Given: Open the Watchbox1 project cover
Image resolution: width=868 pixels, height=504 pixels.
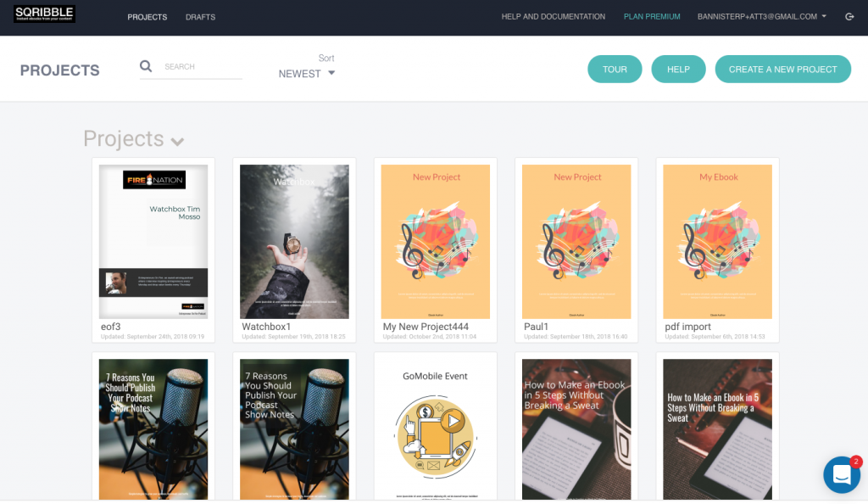Looking at the screenshot, I should click(x=294, y=242).
